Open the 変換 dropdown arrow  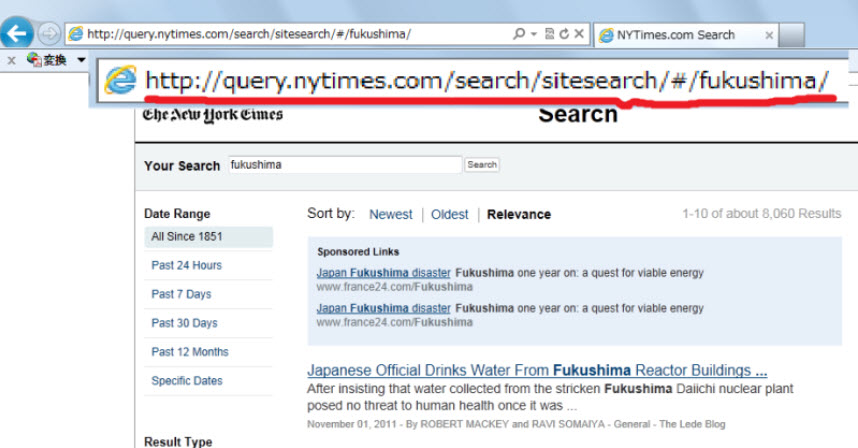click(82, 61)
